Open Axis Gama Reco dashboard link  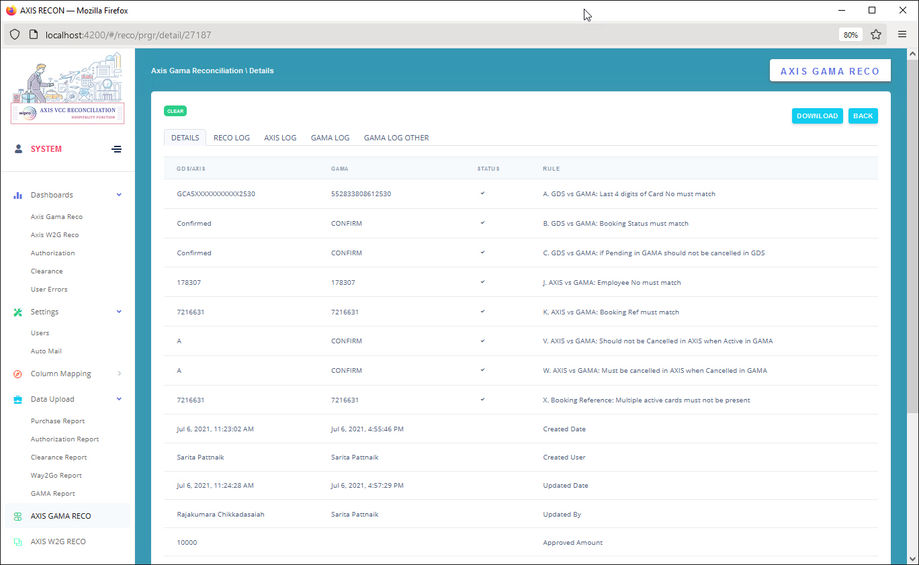pyautogui.click(x=56, y=216)
